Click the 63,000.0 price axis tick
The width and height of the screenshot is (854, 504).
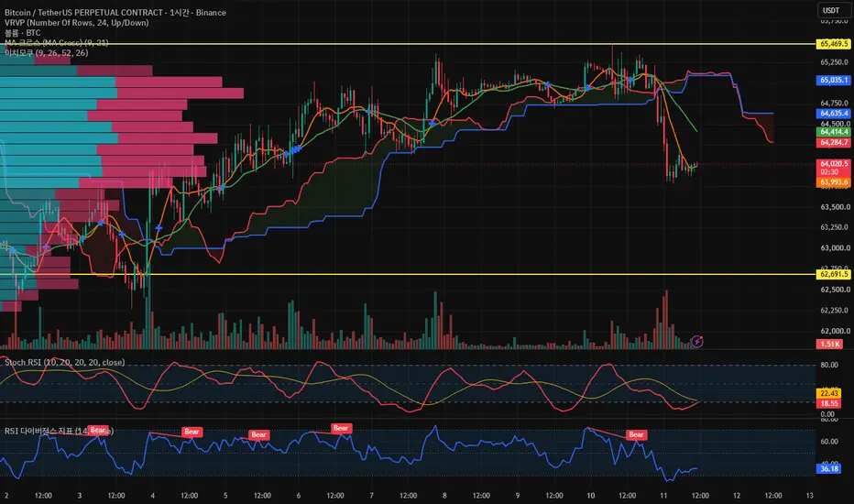(835, 248)
